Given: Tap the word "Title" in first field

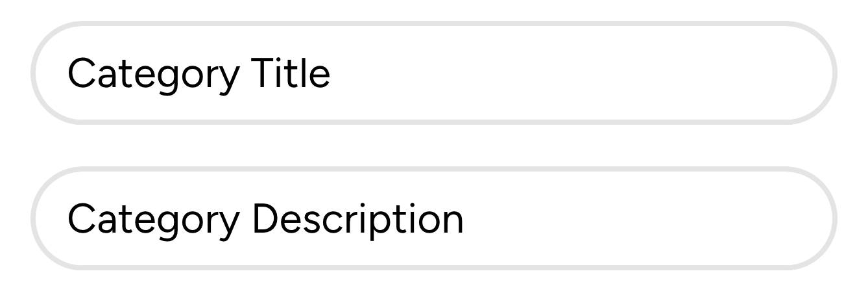Looking at the screenshot, I should coord(291,72).
